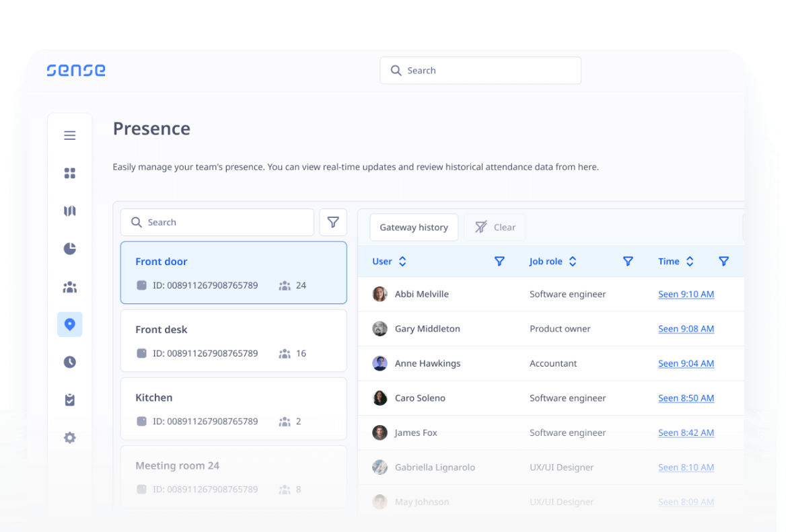Screen dimensions: 786x532
Task: Sort the table by Time column
Action: (x=690, y=262)
